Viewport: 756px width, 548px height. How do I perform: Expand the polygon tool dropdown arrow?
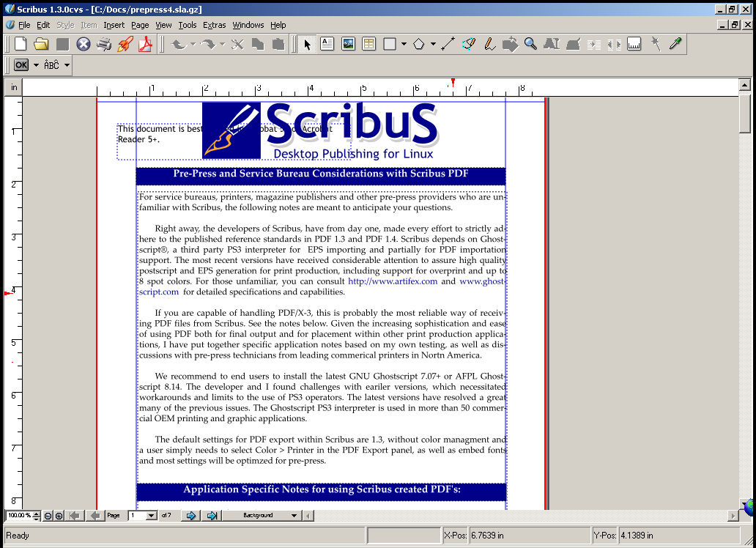(433, 45)
